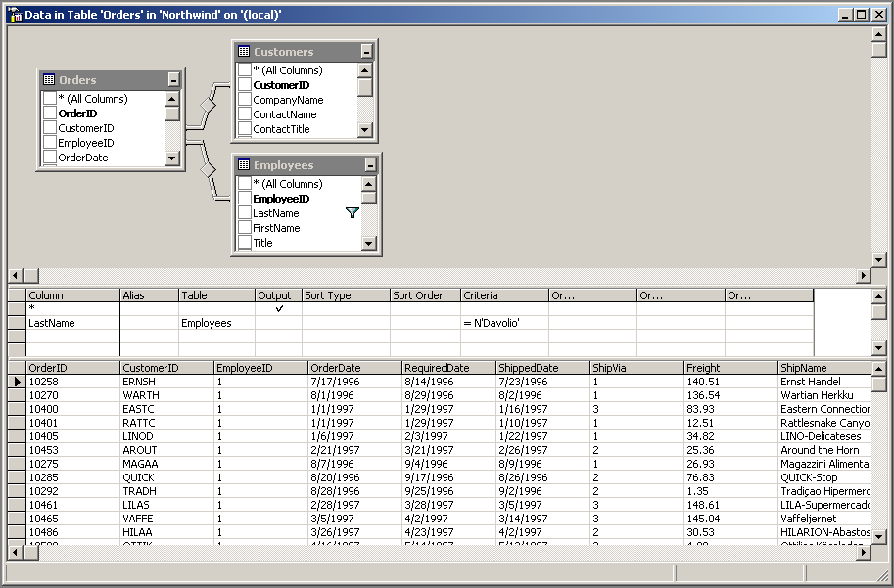894x588 pixels.
Task: Click the Alias column header
Action: click(150, 295)
